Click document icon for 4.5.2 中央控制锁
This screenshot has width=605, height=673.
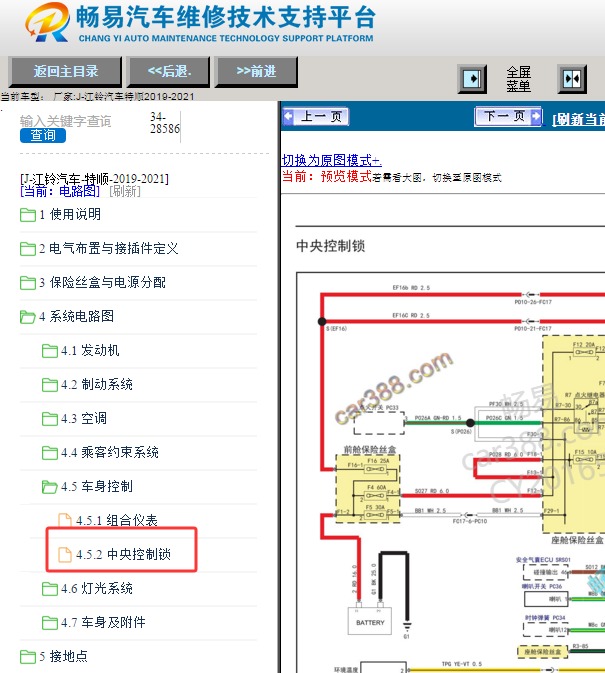pyautogui.click(x=65, y=555)
